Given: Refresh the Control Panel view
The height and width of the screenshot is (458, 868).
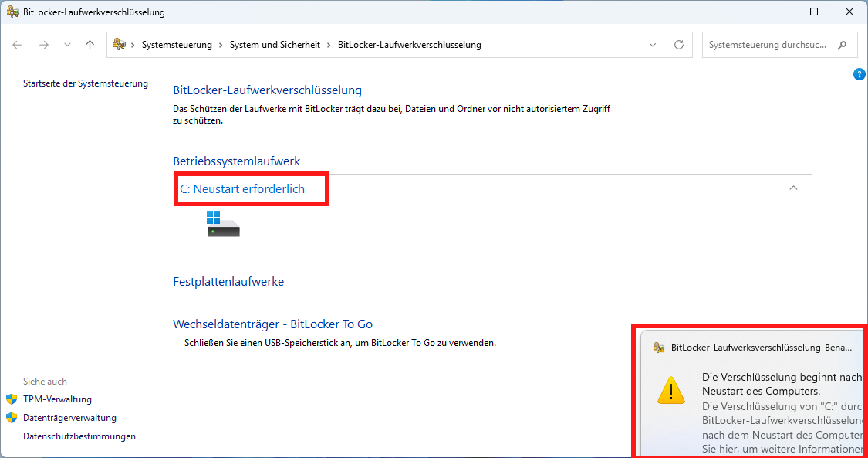Looking at the screenshot, I should click(x=679, y=45).
